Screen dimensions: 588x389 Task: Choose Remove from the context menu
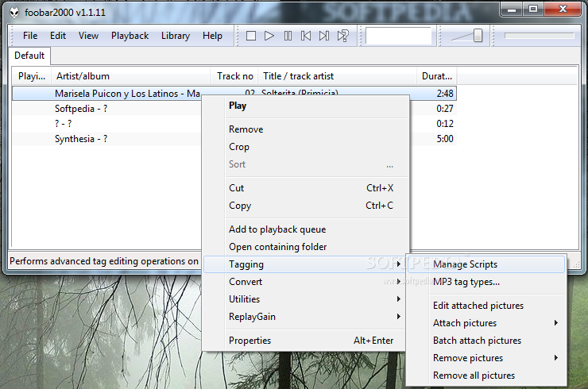pyautogui.click(x=306, y=129)
